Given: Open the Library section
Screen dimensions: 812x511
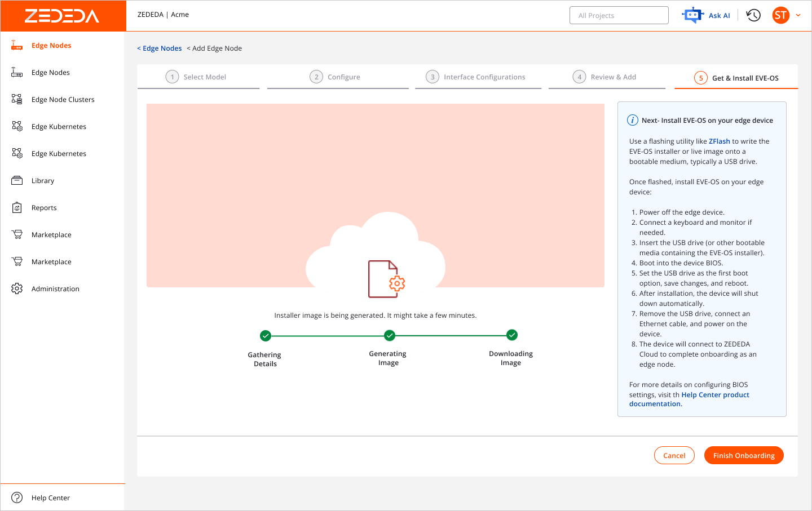Looking at the screenshot, I should (43, 180).
